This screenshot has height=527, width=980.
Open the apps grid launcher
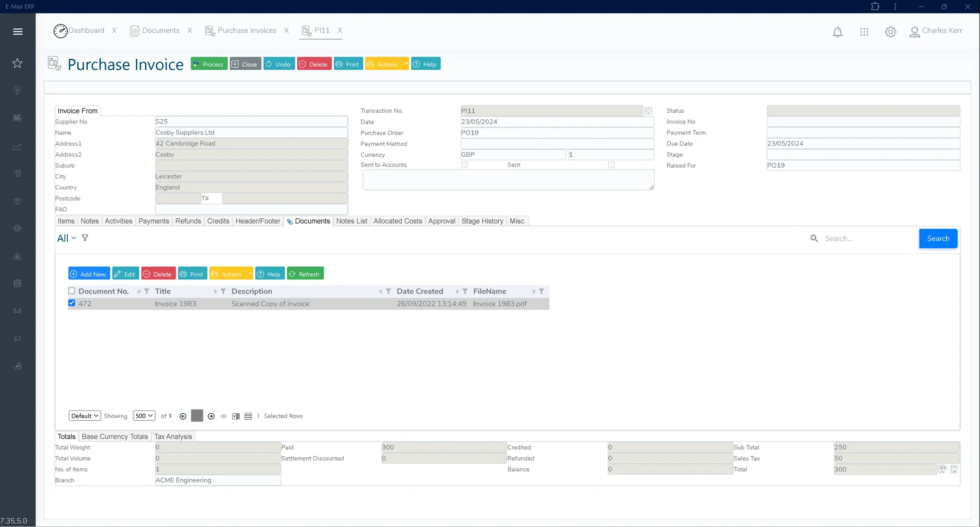click(864, 32)
